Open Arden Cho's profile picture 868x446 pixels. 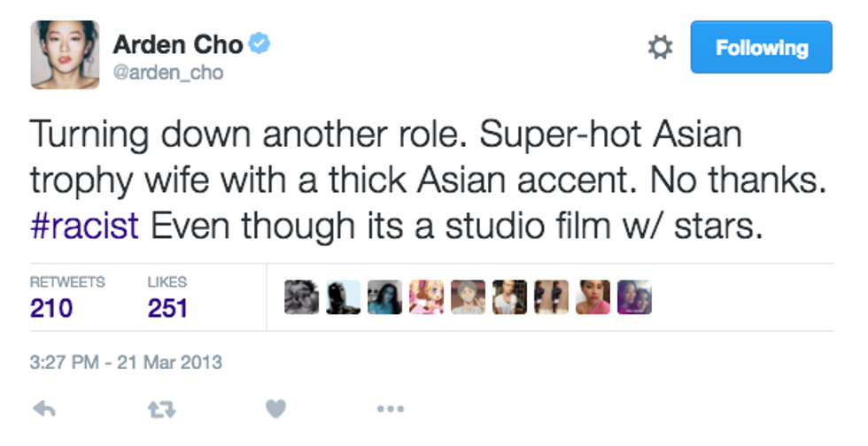[65, 55]
